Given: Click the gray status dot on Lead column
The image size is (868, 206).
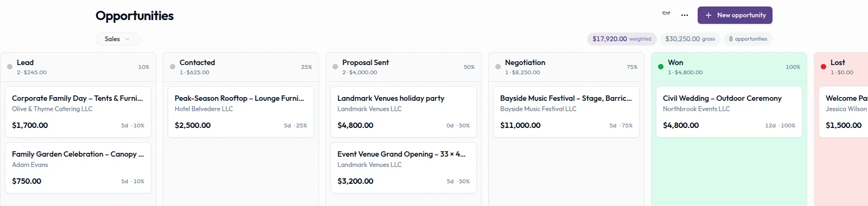Looking at the screenshot, I should tap(10, 67).
